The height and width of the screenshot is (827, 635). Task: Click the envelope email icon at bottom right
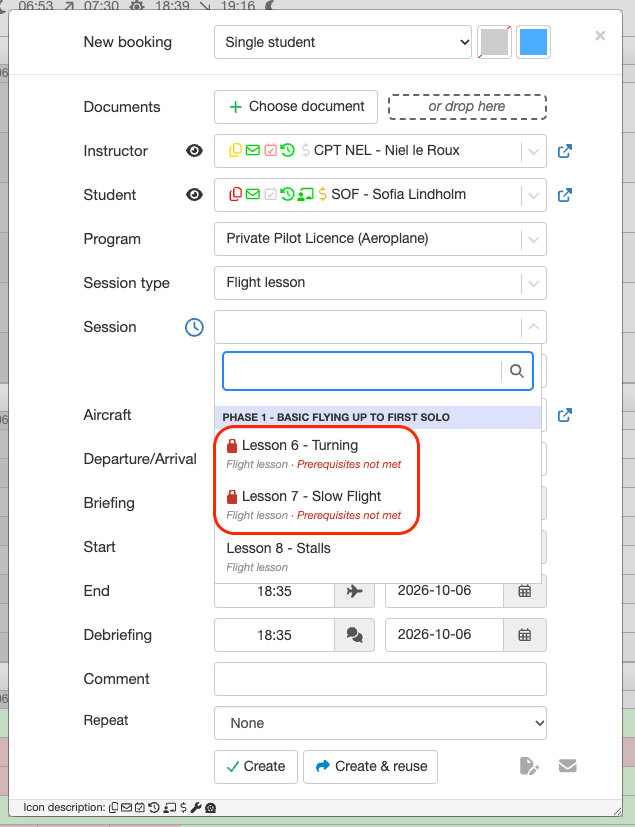click(567, 765)
